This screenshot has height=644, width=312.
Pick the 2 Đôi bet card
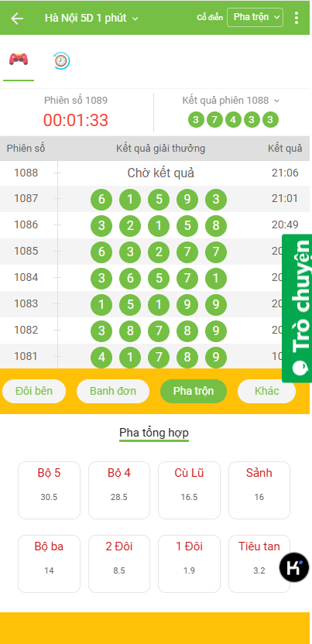(x=119, y=564)
